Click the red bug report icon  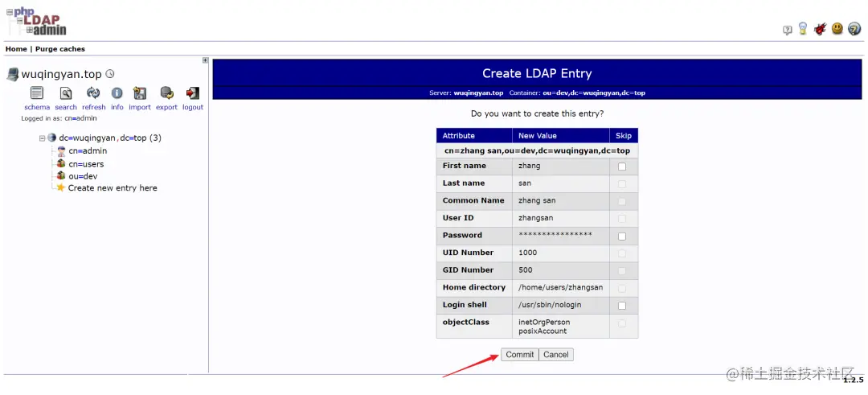(821, 29)
